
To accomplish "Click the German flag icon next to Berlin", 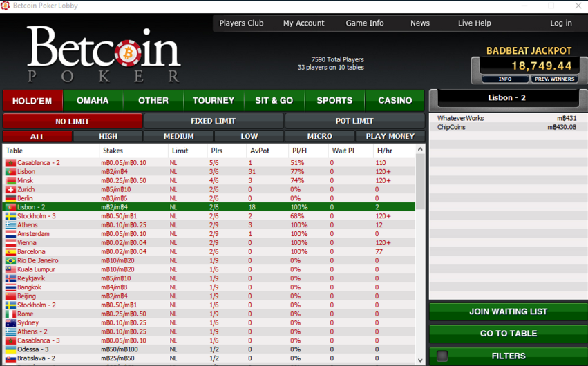I will coord(10,199).
